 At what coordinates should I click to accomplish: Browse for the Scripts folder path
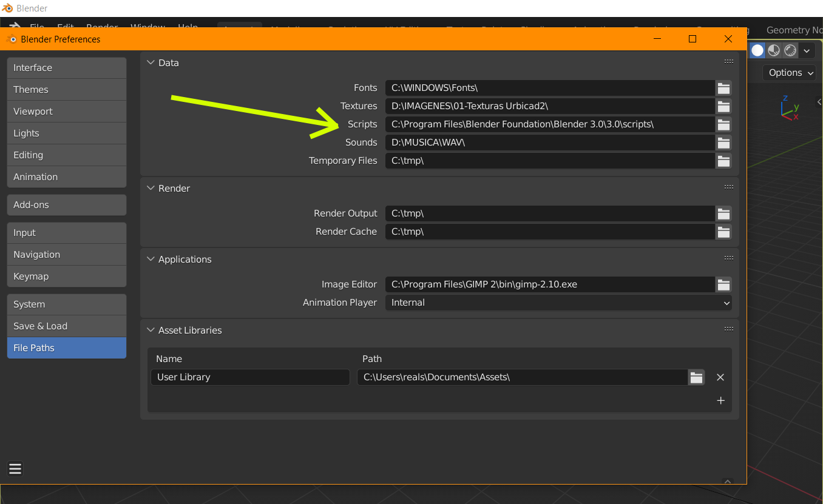pos(723,124)
